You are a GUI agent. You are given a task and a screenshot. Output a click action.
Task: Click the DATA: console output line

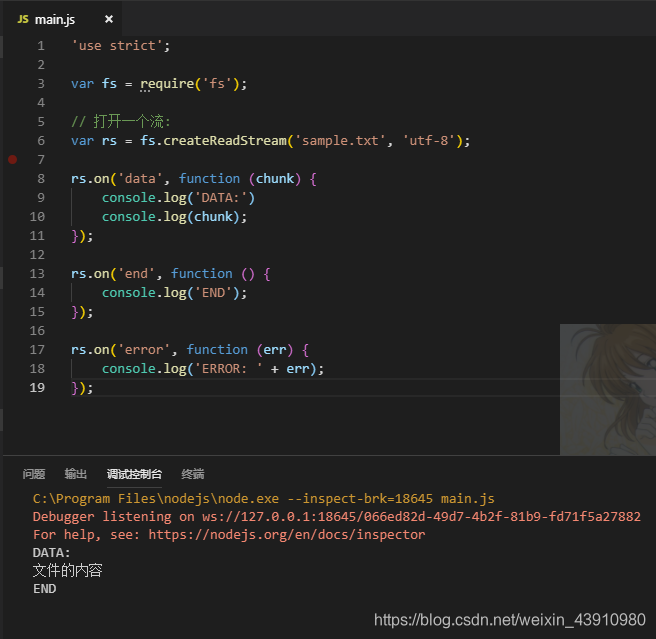[x=51, y=553]
